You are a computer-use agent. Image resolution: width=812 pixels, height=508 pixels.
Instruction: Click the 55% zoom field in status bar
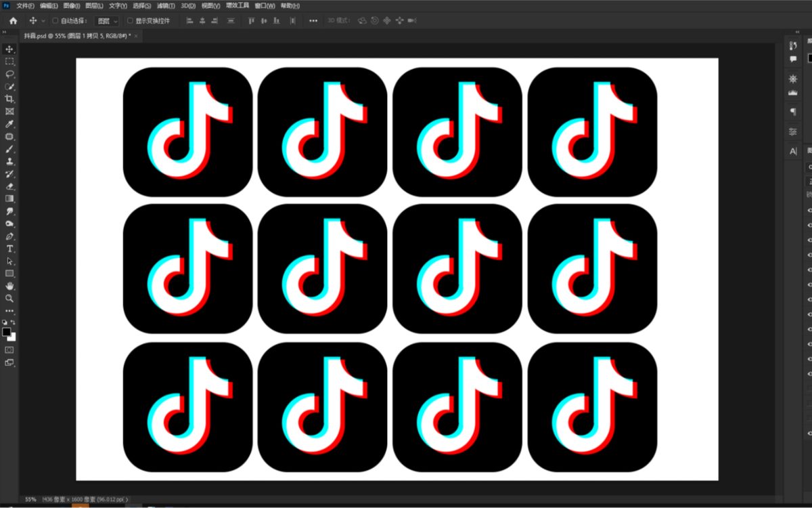pyautogui.click(x=30, y=499)
